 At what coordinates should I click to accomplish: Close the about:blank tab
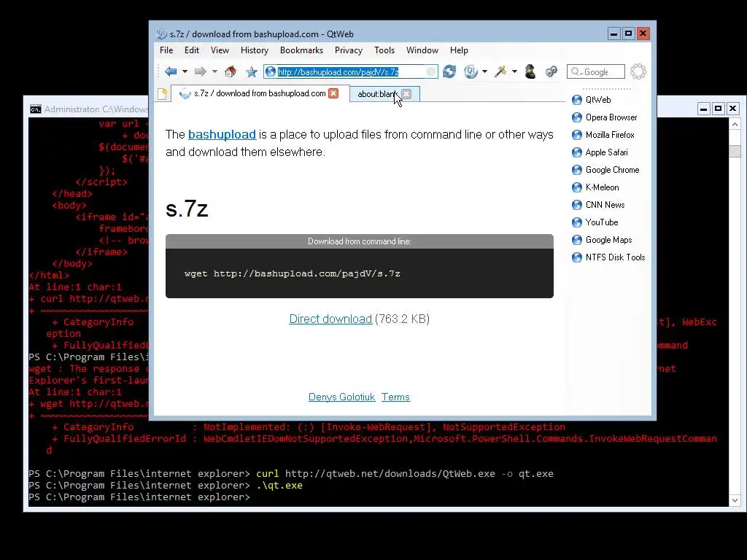tap(406, 94)
